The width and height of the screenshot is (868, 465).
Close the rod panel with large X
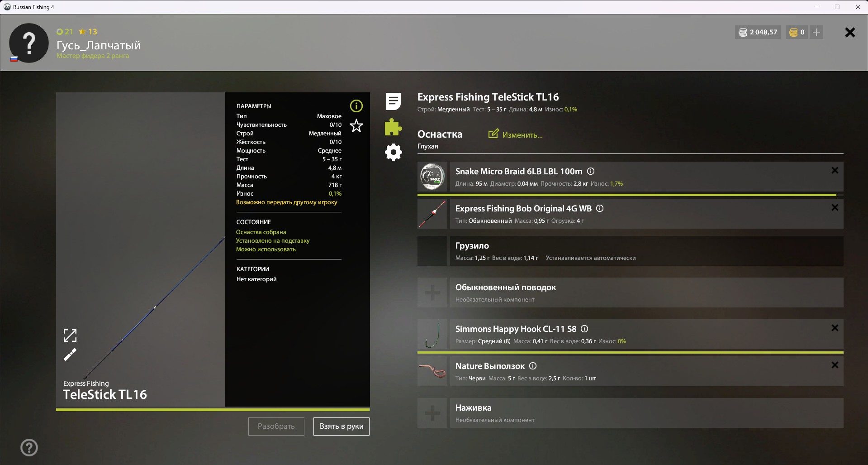[x=850, y=32]
